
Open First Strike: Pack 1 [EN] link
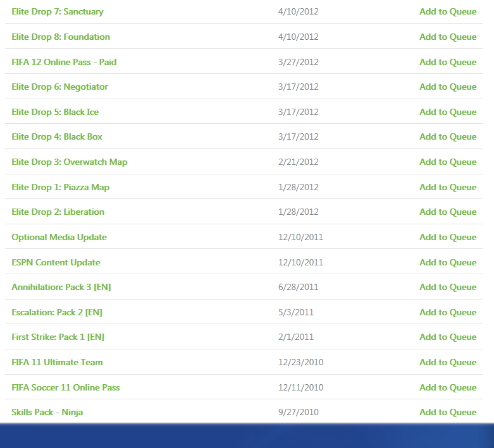(x=58, y=337)
